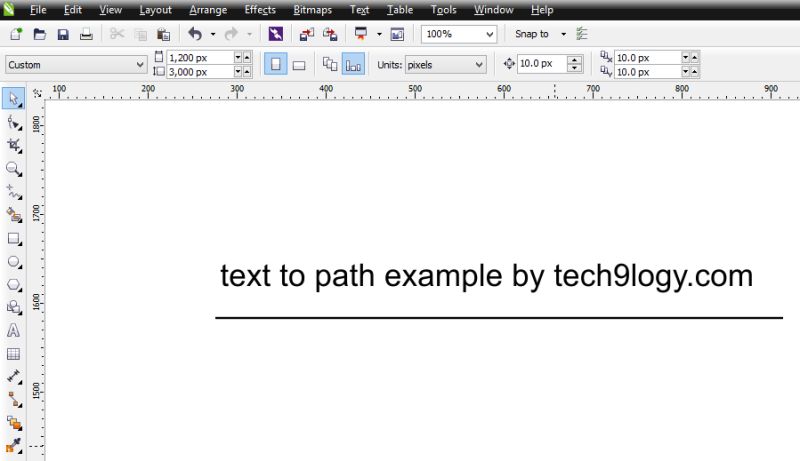Image resolution: width=800 pixels, height=461 pixels.
Task: Select the Pick tool in toolbox
Action: coord(13,98)
